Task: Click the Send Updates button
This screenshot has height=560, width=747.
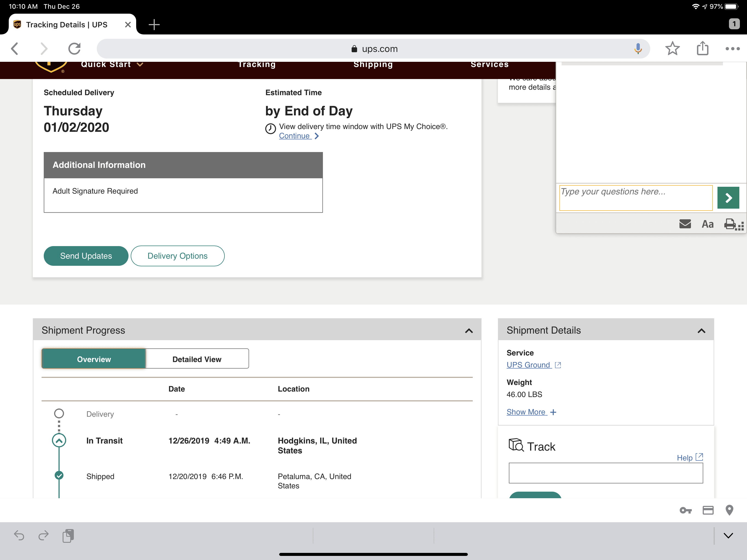Action: point(86,256)
